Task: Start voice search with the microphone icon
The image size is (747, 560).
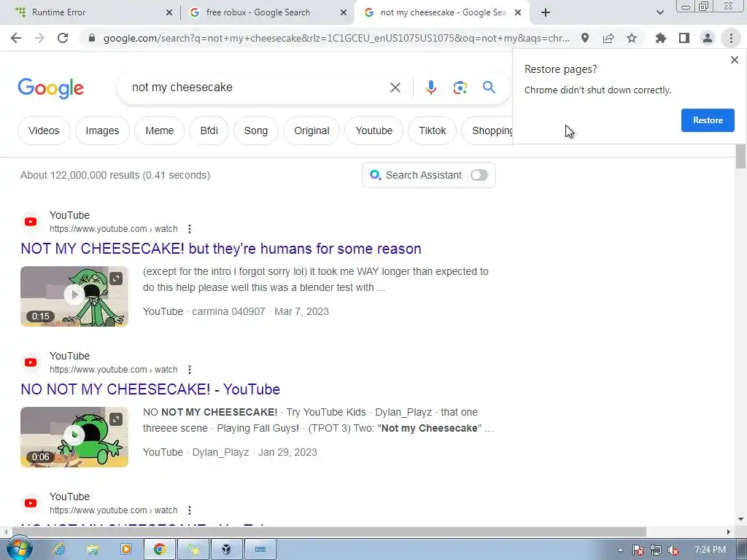Action: [x=430, y=87]
